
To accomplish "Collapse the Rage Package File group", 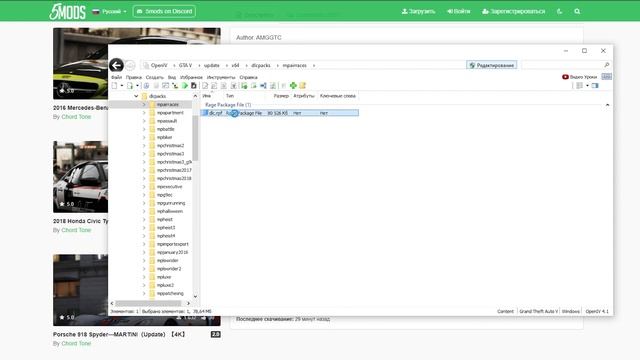I will point(607,105).
